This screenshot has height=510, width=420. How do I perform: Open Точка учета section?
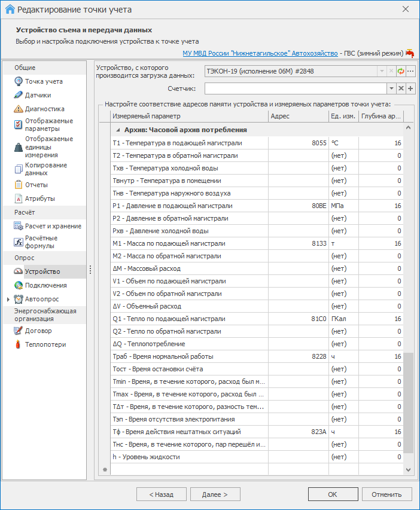click(44, 81)
